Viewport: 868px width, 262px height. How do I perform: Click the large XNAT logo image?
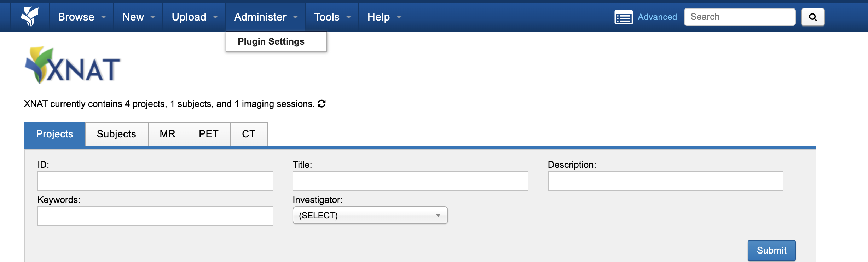point(73,65)
